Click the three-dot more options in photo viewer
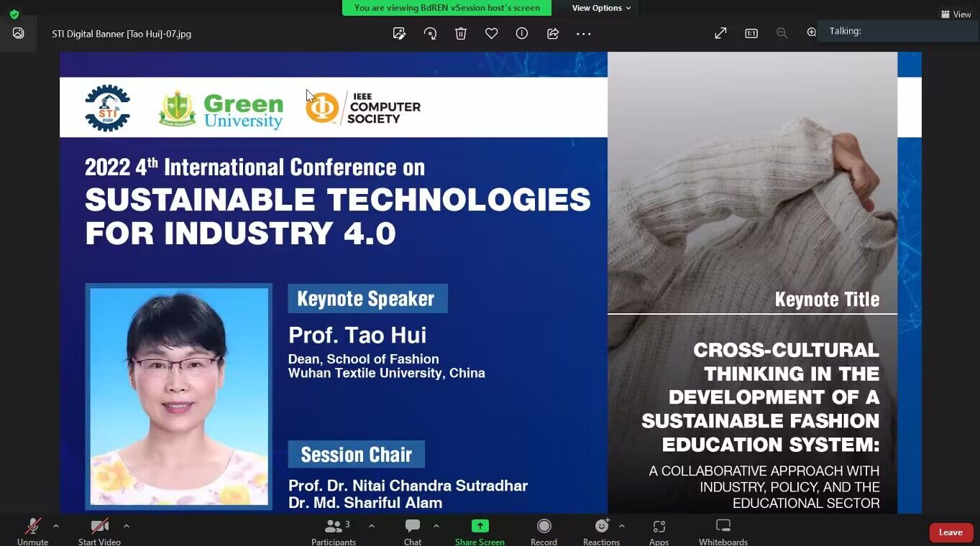 583,34
